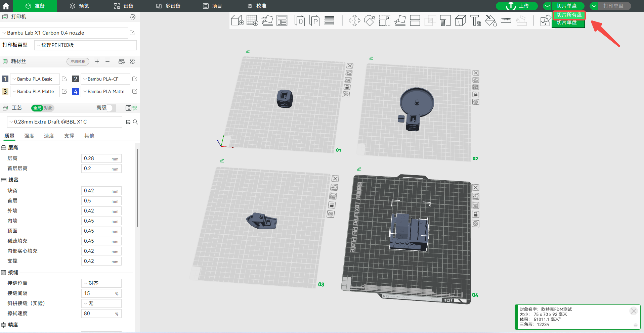Screen dimensions: 644x333
Task: Select the Lay on face tool
Action: pyautogui.click(x=400, y=20)
